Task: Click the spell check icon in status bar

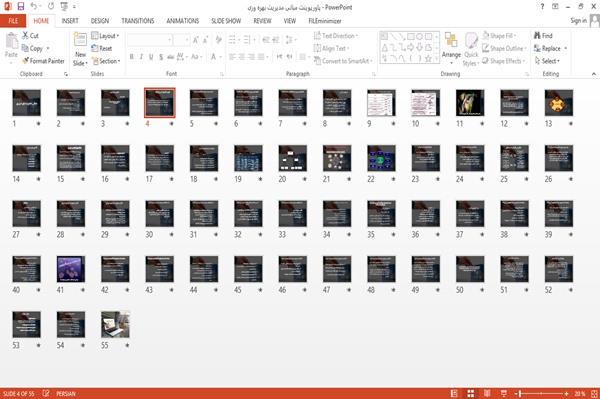Action: (46, 393)
